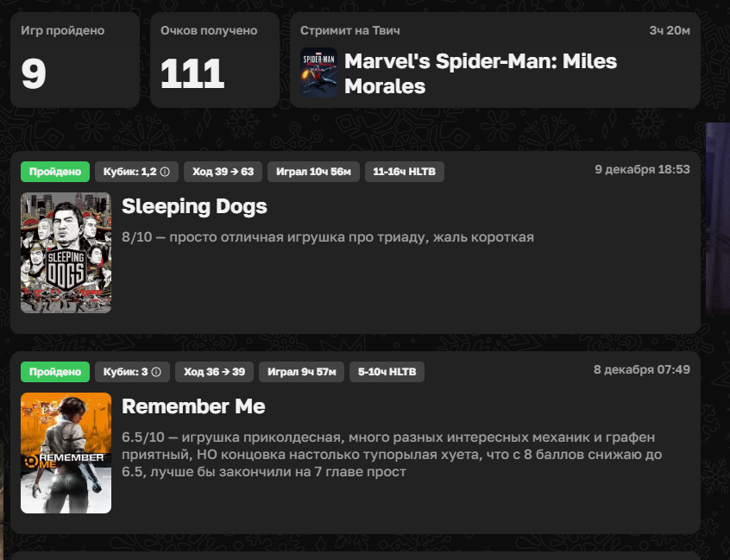
Task: Open the Remember Me cover art
Action: pyautogui.click(x=66, y=453)
